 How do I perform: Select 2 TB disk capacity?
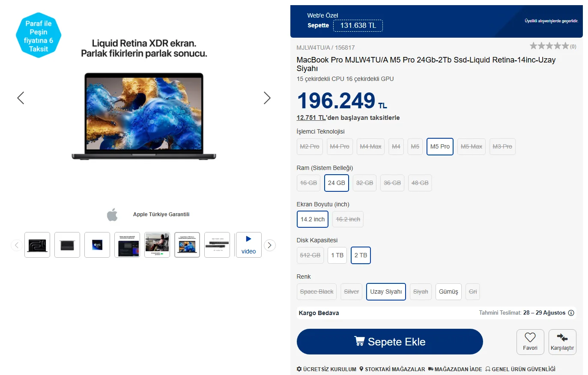pos(361,255)
